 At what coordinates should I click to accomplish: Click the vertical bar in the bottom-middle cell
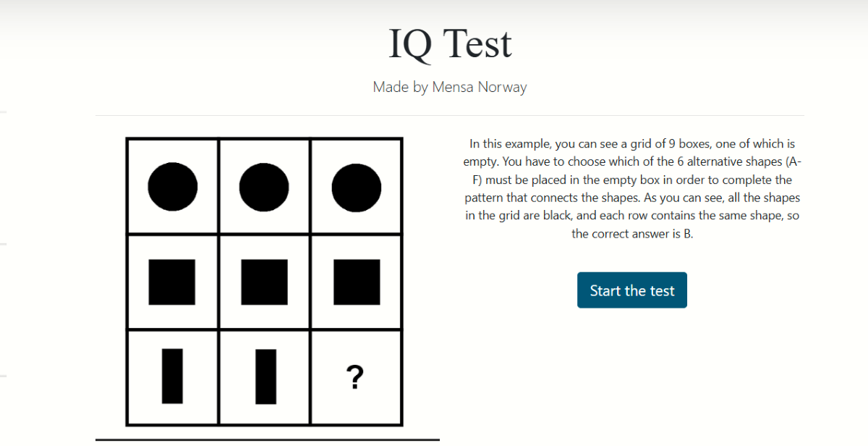[264, 377]
